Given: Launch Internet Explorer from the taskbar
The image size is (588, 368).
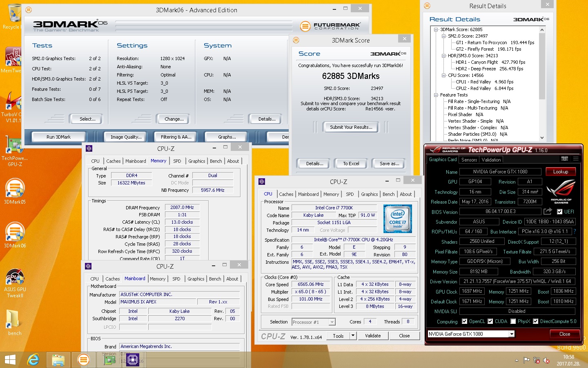Looking at the screenshot, I should 33,360.
